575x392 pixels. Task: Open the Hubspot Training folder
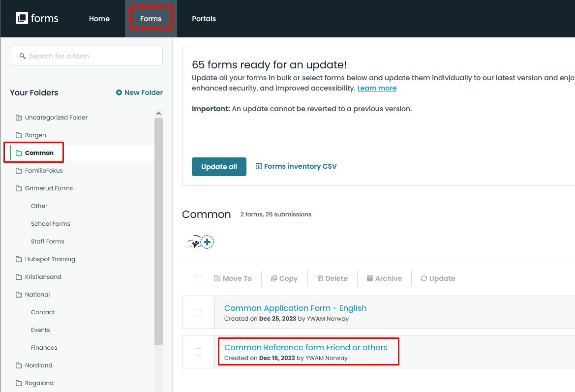(x=45, y=259)
